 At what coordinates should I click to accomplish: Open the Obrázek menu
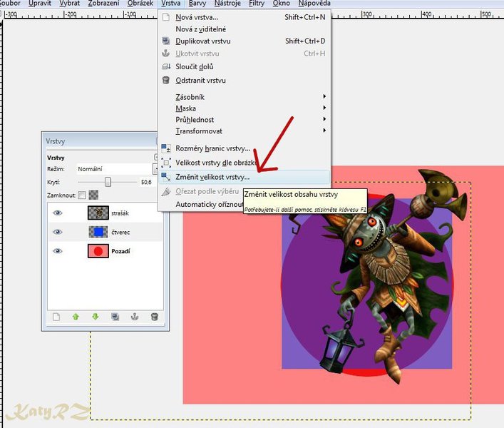140,4
